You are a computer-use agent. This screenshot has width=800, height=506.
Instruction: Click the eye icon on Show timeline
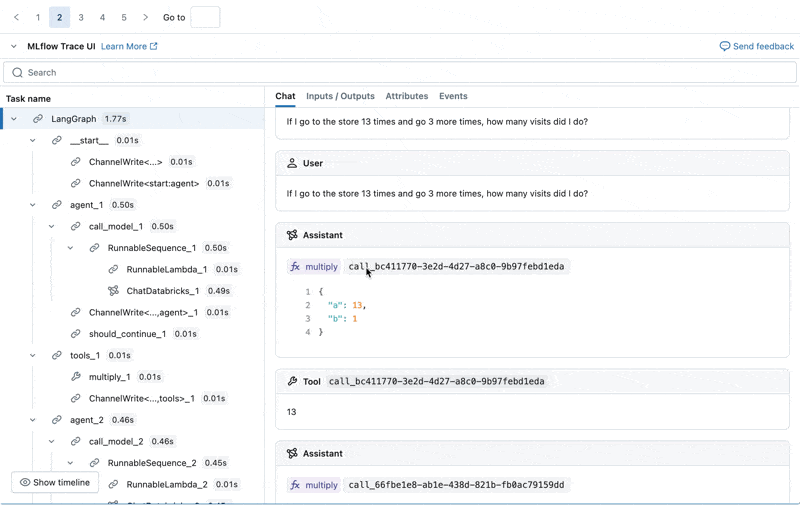(25, 483)
